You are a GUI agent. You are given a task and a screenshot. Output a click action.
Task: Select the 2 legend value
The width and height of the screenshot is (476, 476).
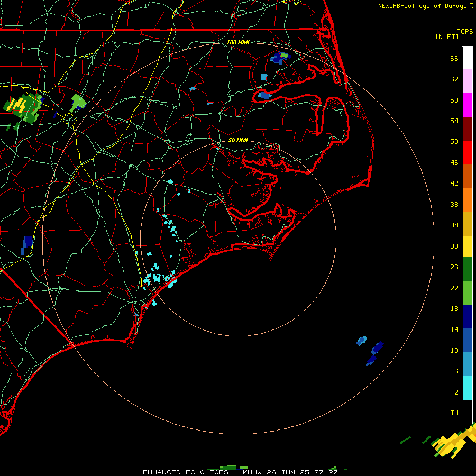(x=456, y=392)
